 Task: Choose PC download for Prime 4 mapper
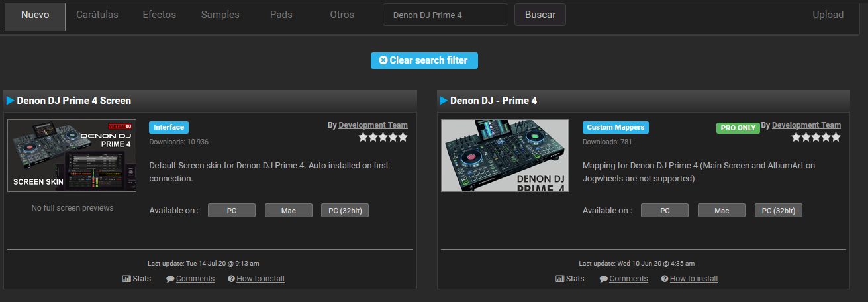point(665,211)
